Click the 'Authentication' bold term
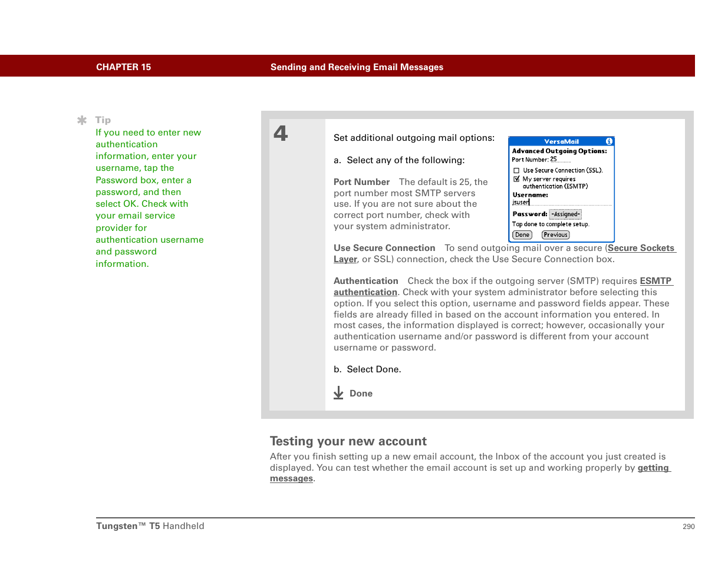 click(366, 281)
